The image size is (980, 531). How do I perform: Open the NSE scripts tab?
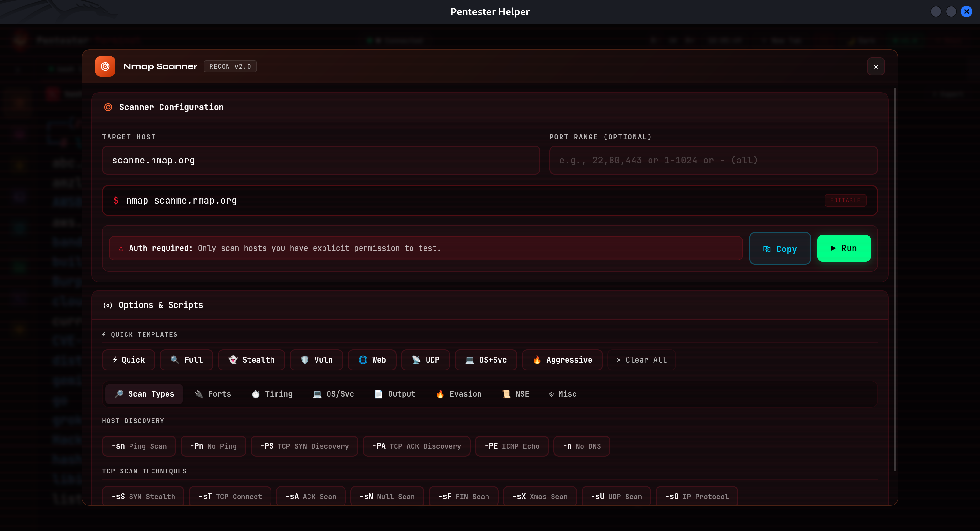516,394
